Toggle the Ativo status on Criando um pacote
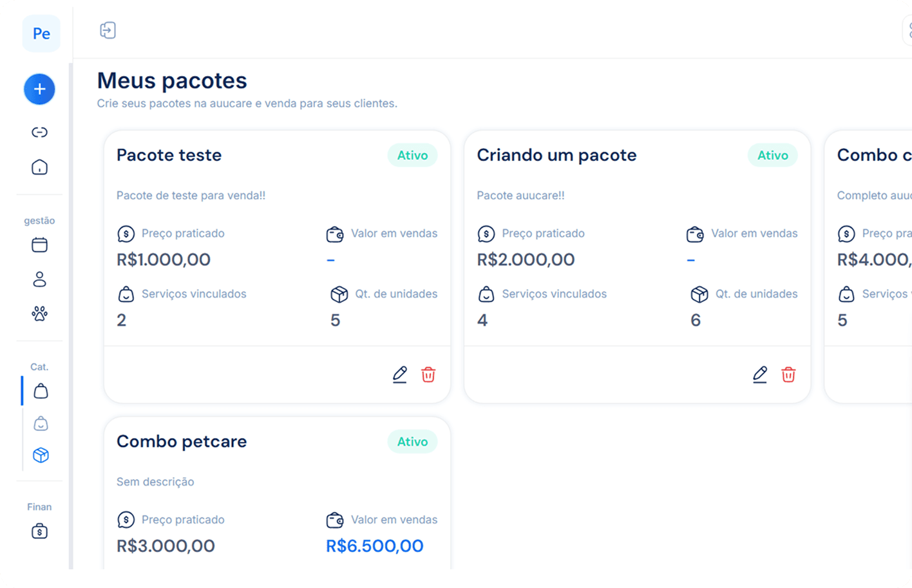 point(772,155)
